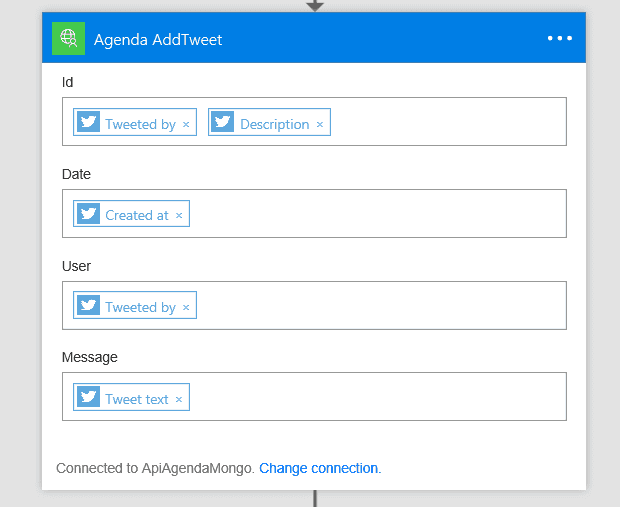The width and height of the screenshot is (620, 507).
Task: Select the Created at token label
Action: [137, 215]
